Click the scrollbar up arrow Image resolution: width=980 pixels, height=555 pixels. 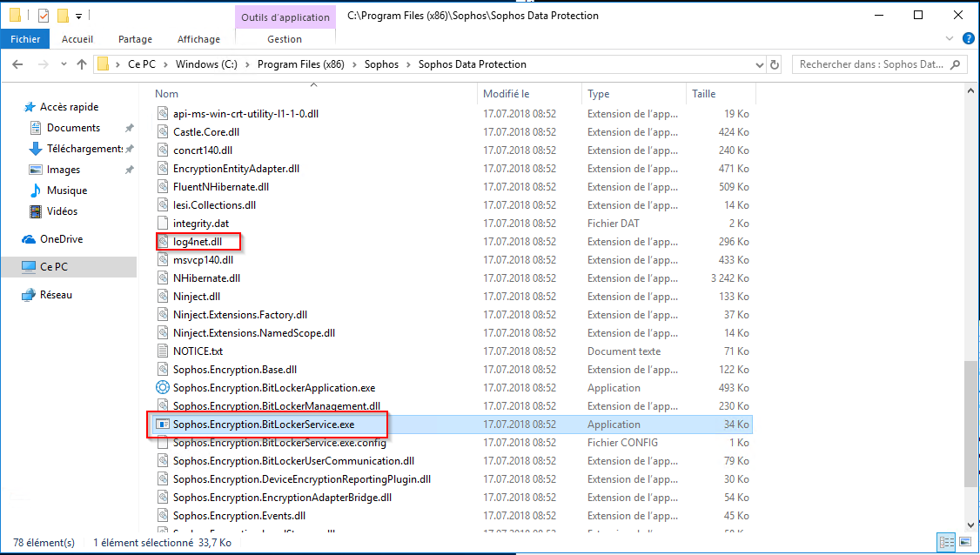click(970, 90)
